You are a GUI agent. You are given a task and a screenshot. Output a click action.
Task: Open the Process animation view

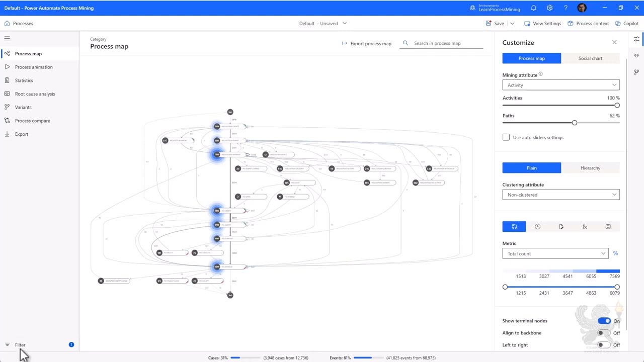click(34, 67)
